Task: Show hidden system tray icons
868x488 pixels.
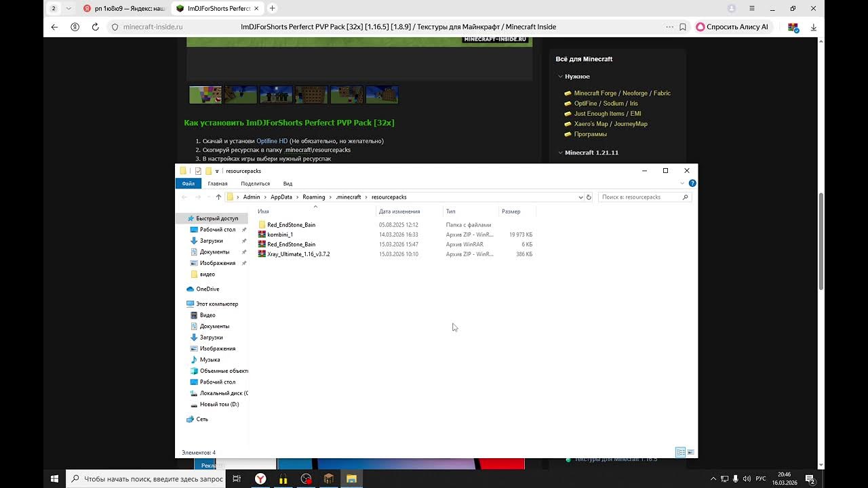Action: pyautogui.click(x=713, y=479)
